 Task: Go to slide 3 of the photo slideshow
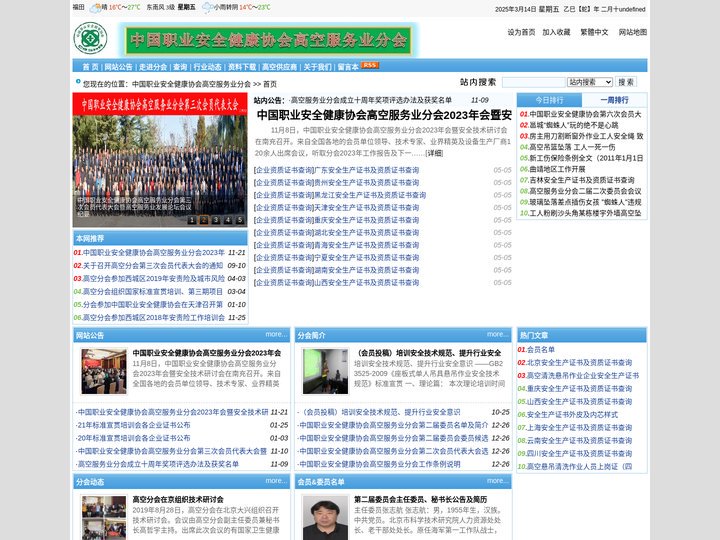tap(216, 220)
